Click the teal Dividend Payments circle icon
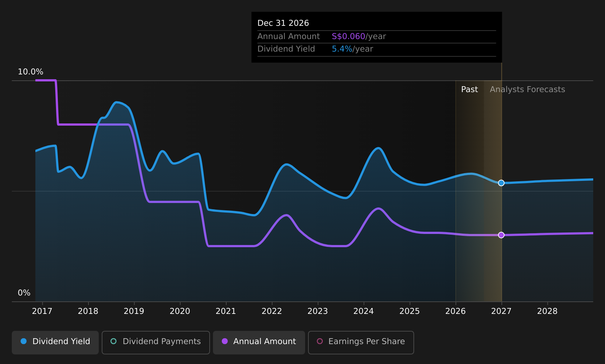This screenshot has height=364, width=605. [113, 341]
